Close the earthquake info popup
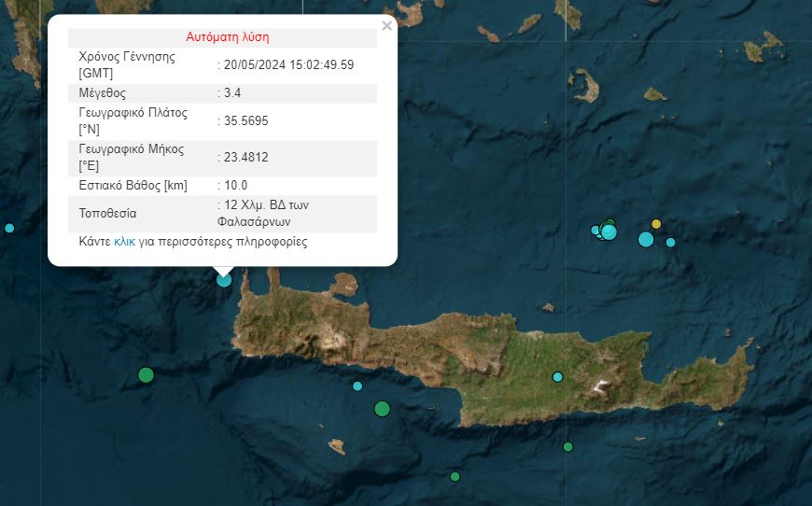The image size is (812, 506). 386,26
